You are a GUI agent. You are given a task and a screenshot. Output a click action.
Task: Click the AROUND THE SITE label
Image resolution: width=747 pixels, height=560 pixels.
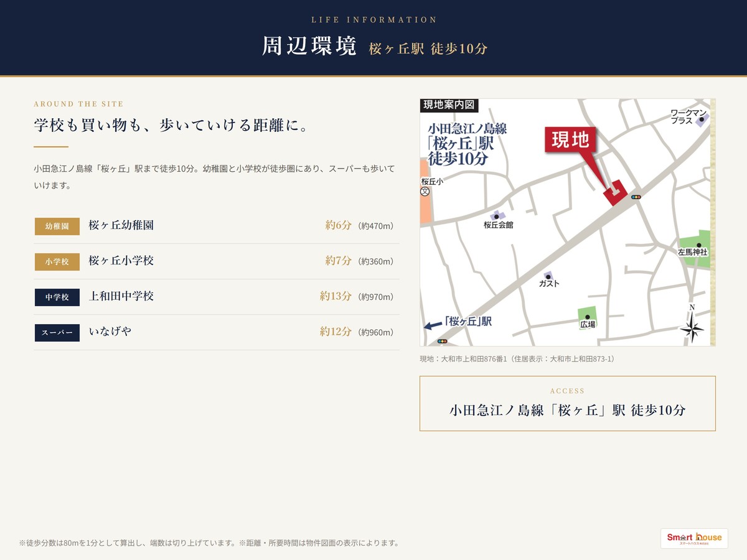78,104
